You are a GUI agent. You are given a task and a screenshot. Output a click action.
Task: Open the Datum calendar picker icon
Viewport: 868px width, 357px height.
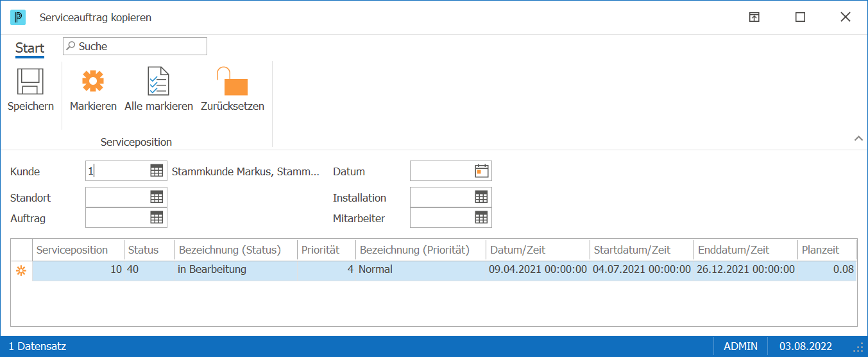coord(482,171)
